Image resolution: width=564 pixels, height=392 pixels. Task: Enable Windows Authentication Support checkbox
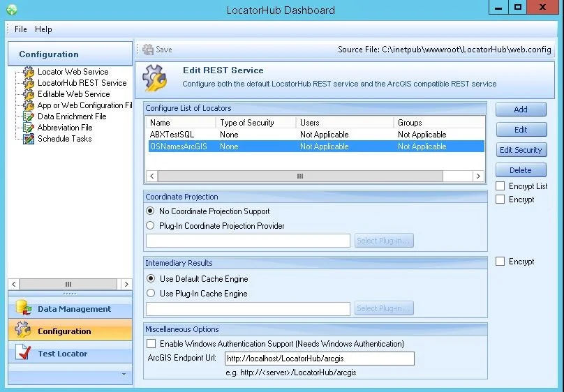point(151,343)
